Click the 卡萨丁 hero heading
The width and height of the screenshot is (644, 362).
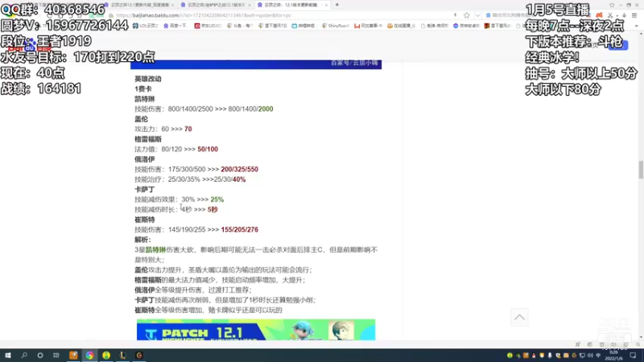coord(145,189)
